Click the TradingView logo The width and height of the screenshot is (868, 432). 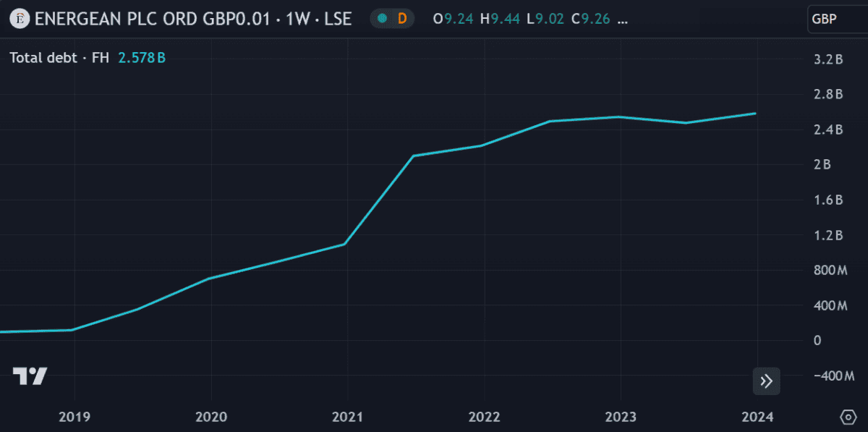click(x=30, y=376)
